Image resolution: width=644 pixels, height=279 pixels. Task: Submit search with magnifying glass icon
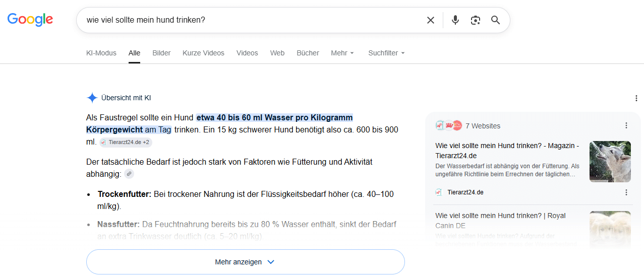[x=496, y=20]
